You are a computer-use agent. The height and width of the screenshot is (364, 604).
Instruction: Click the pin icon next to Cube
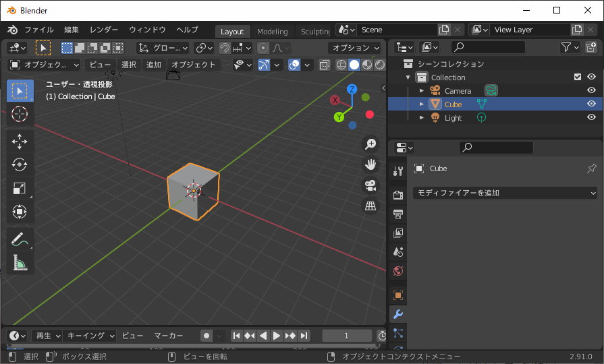[592, 169]
